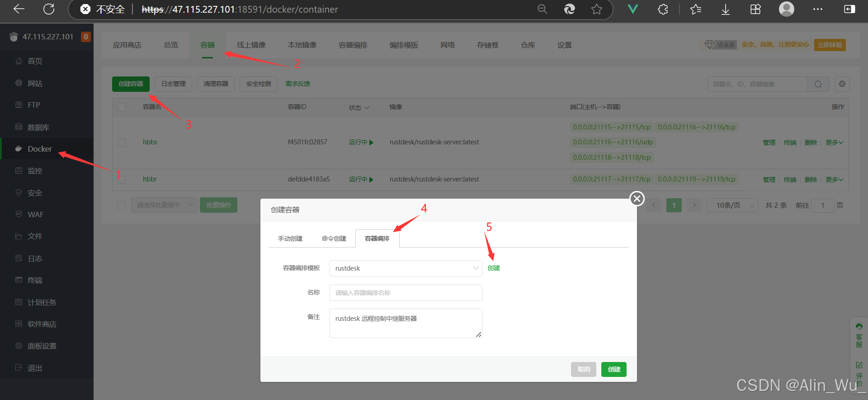
Task: Close the create container dialog with X
Action: (x=637, y=198)
